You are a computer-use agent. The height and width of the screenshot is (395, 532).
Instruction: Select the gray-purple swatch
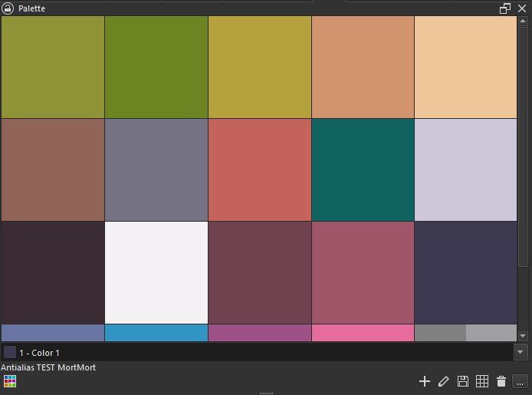(156, 170)
